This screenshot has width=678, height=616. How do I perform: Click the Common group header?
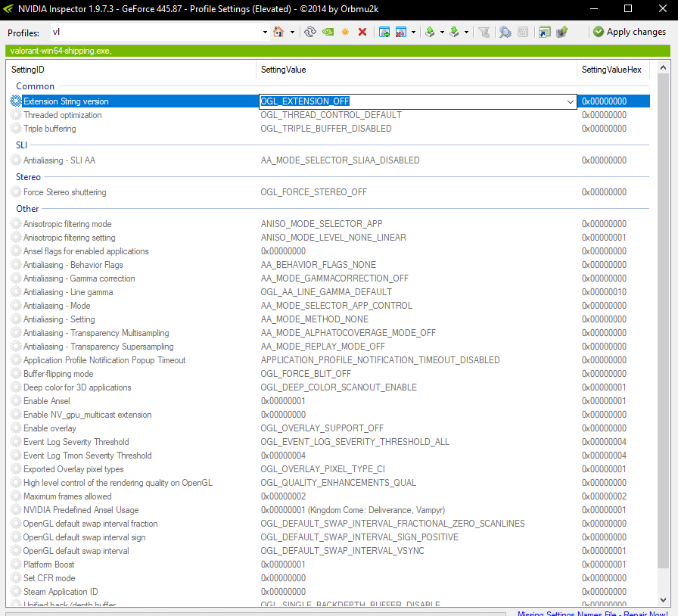[35, 86]
